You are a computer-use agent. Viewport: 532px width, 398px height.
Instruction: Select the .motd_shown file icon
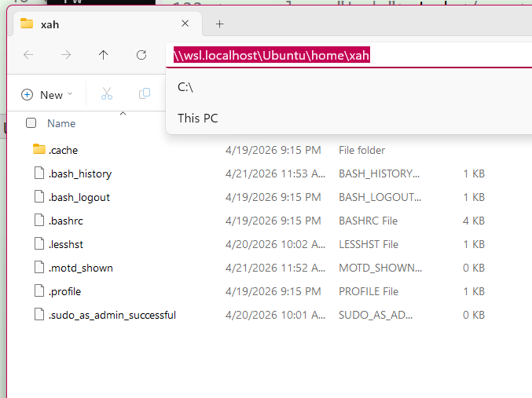[39, 267]
